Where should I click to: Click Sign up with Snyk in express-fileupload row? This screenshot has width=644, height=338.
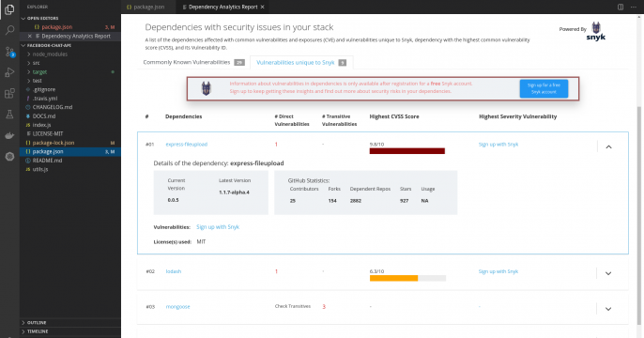(498, 145)
